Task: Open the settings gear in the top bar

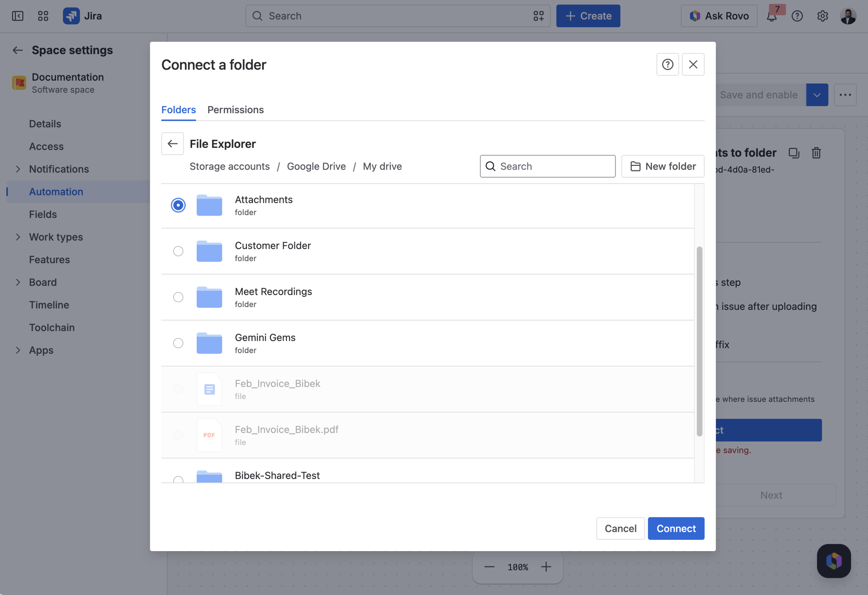Action: 822,16
